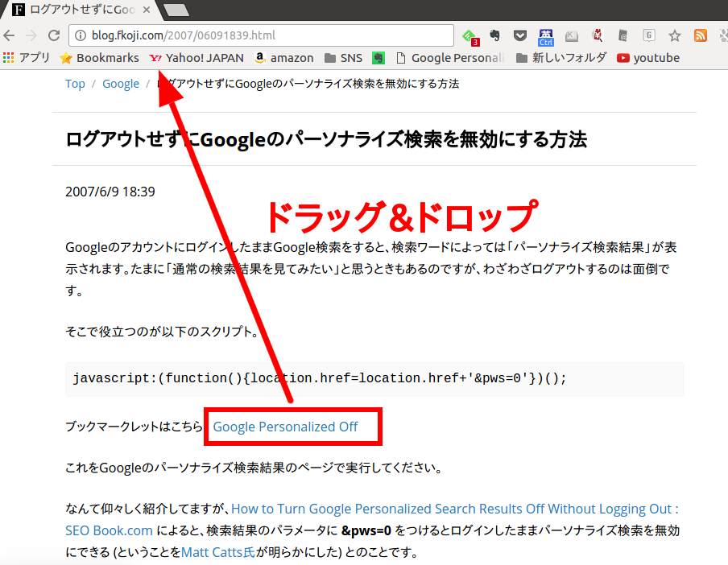Open the Evernote green bookmark icon

(378, 58)
